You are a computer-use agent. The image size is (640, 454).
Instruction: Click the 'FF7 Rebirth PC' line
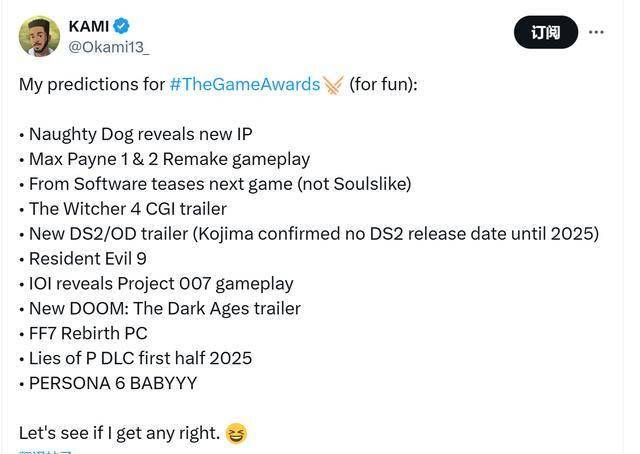coord(83,334)
